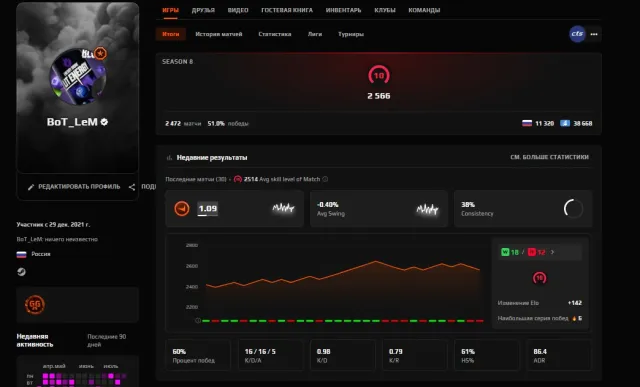Click the green W 18 wins badge
Image resolution: width=640 pixels, height=387 pixels.
[x=510, y=252]
